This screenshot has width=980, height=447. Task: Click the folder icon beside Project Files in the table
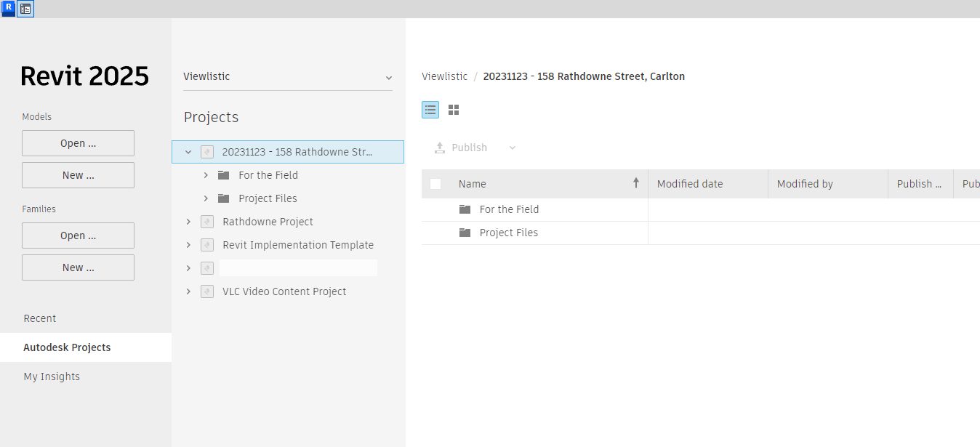[x=465, y=233]
